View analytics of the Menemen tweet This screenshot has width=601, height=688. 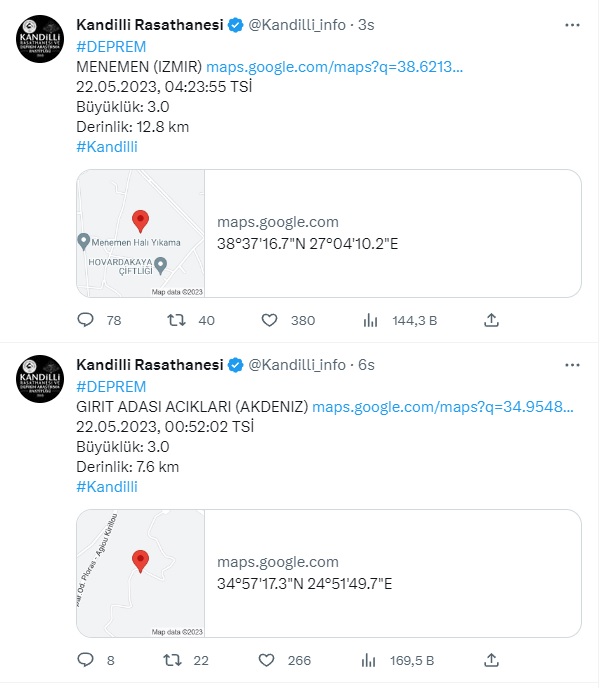tap(371, 320)
